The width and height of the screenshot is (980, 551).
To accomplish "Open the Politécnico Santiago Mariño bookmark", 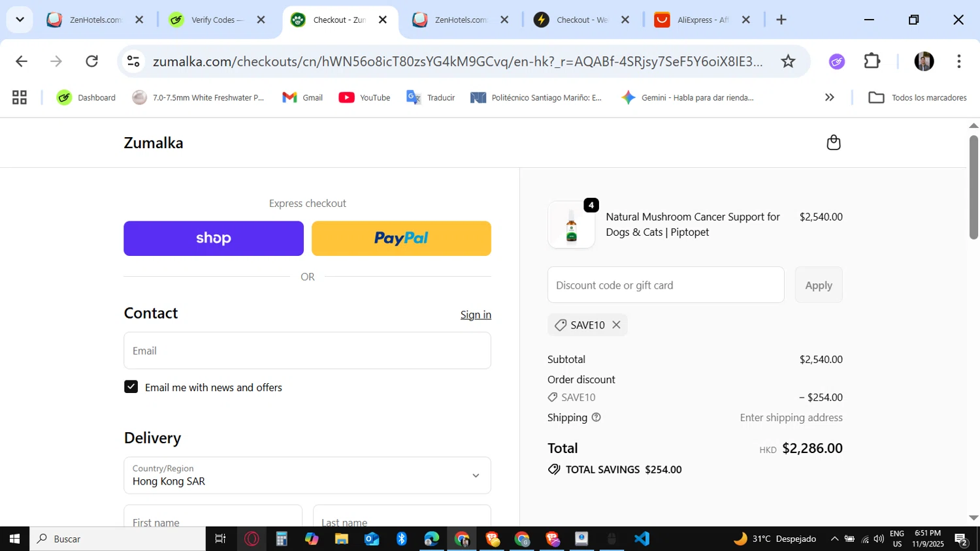I will pos(536,97).
